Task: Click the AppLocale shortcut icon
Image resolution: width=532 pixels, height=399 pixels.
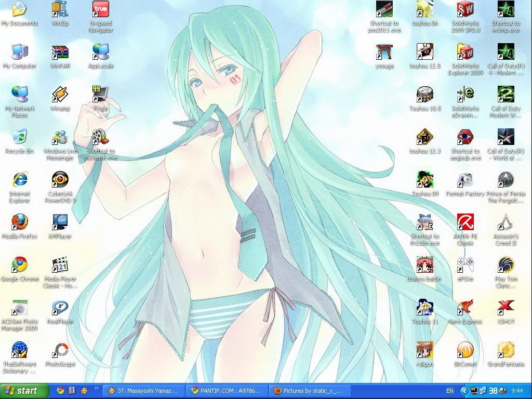Action: coord(101,51)
